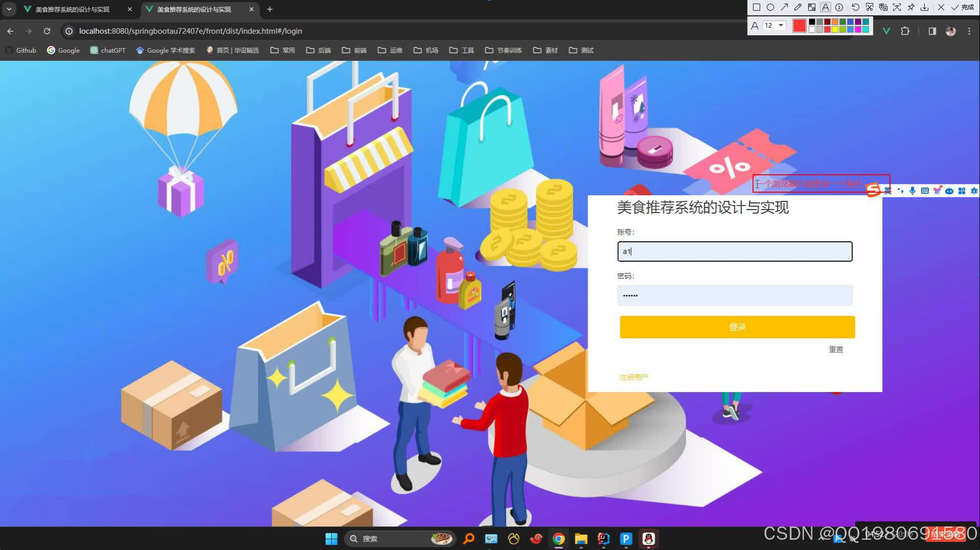Open the Chrome three-dot menu
The height and width of the screenshot is (550, 980).
[968, 31]
